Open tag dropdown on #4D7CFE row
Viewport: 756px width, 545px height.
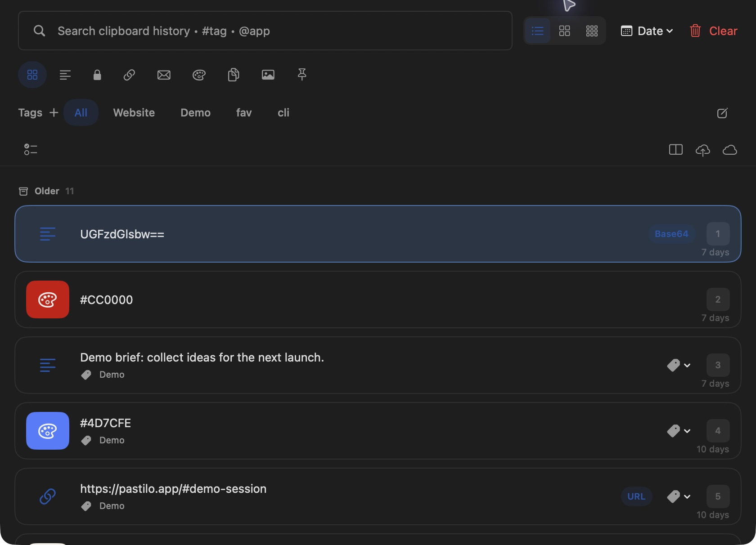click(679, 431)
